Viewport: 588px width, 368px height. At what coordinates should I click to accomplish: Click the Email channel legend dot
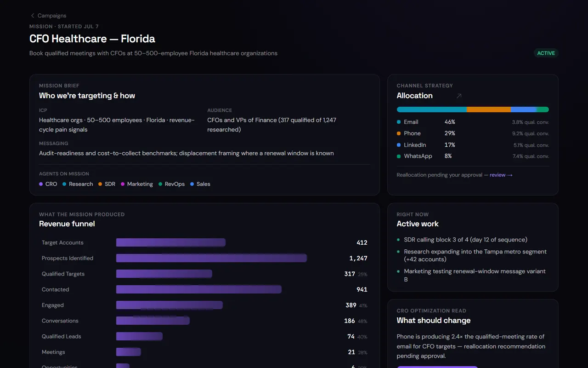[x=399, y=122]
